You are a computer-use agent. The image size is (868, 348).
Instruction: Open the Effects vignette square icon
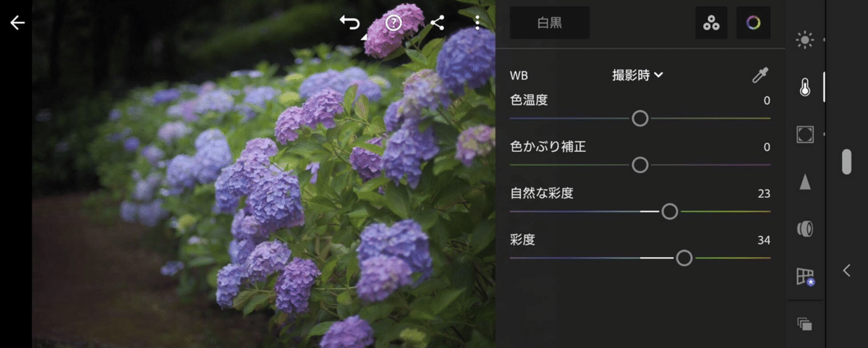[x=804, y=135]
